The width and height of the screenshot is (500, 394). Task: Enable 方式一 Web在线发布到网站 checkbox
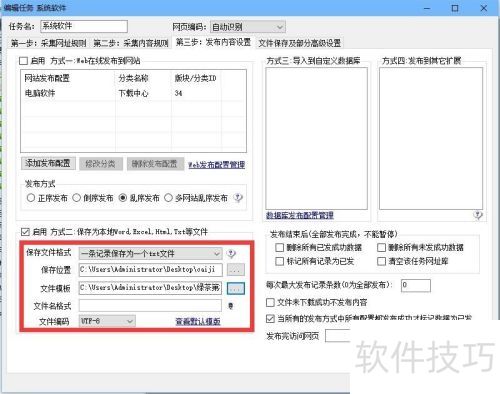click(23, 61)
